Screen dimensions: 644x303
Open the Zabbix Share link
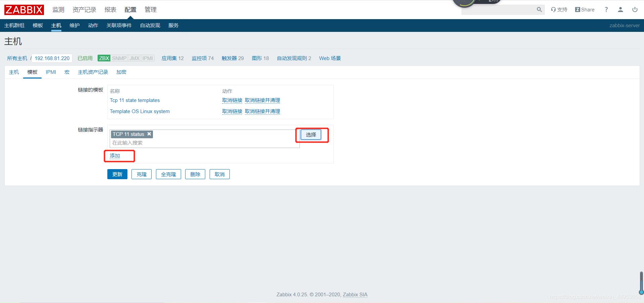[585, 10]
